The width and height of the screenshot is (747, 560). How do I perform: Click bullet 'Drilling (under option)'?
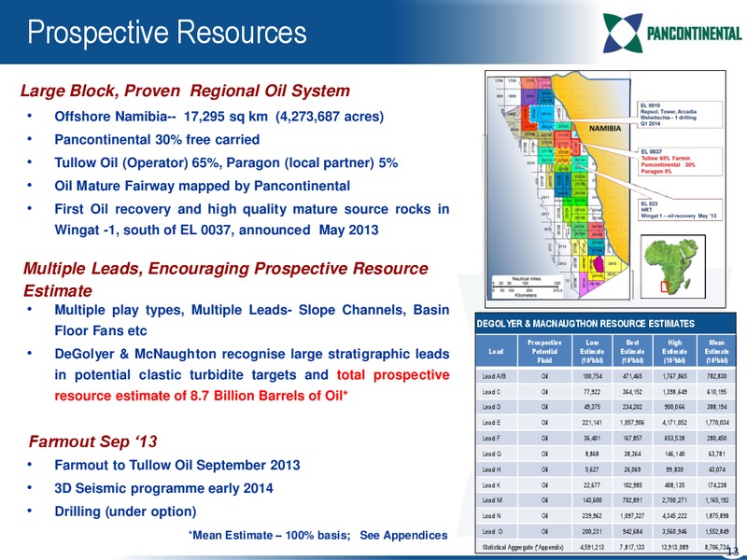(x=125, y=511)
